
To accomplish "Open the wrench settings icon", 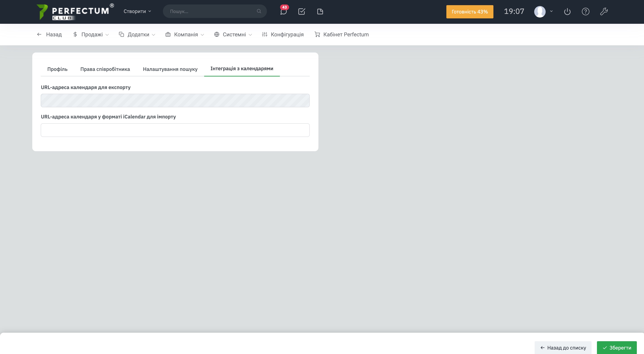I will (604, 11).
